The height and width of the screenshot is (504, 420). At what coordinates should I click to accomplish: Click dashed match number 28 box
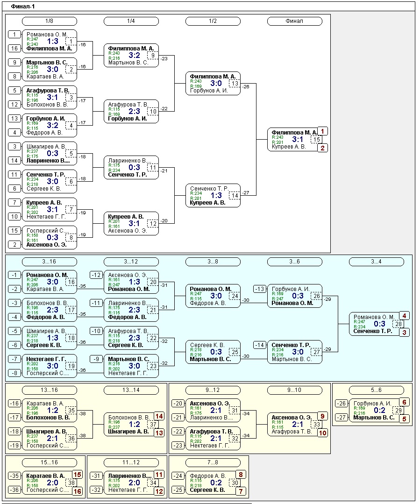click(399, 324)
